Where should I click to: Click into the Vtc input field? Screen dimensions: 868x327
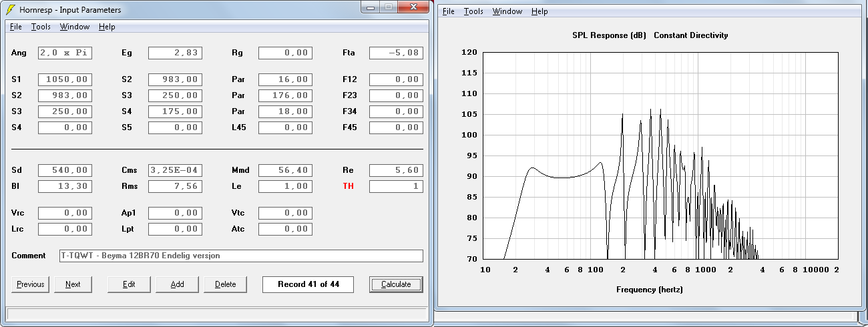pos(285,213)
